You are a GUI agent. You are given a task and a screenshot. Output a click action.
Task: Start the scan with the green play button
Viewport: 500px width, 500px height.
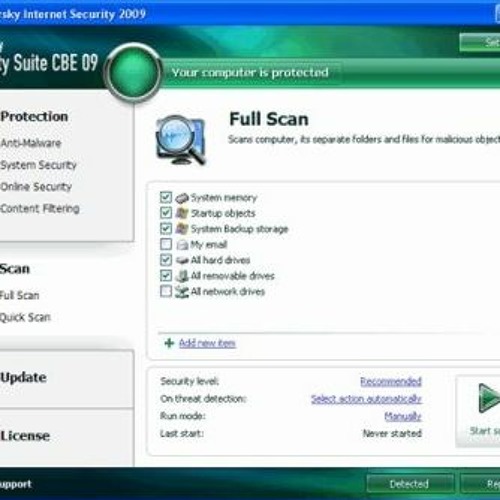[x=489, y=399]
